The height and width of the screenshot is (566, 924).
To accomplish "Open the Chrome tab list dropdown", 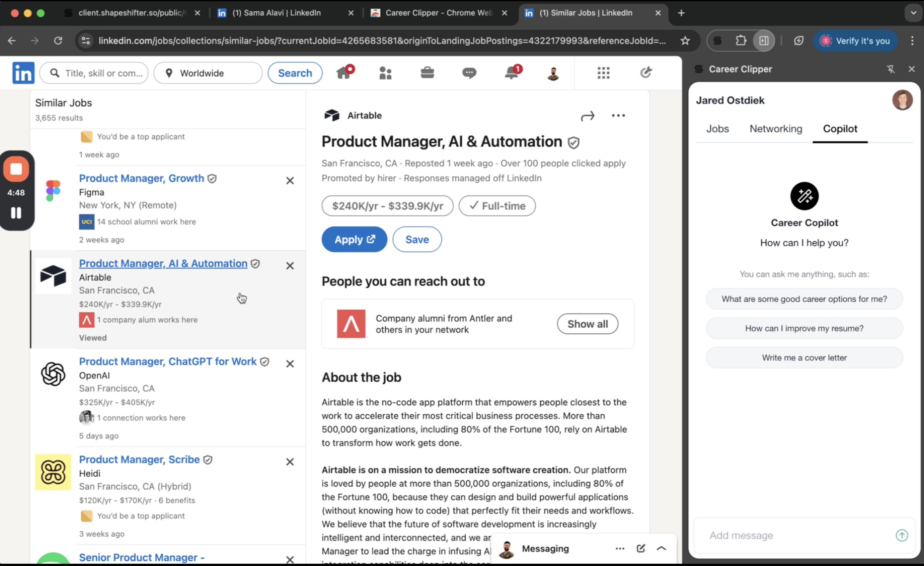I will 913,13.
